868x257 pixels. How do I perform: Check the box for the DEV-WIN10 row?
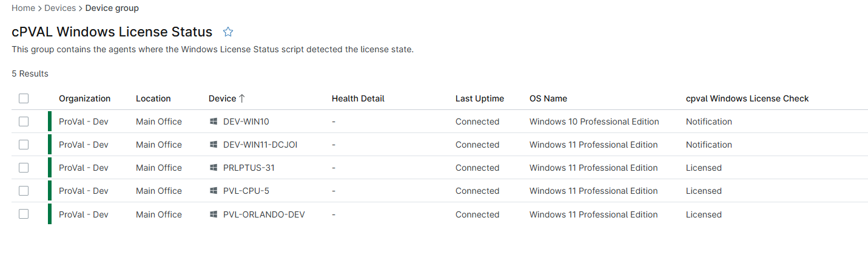pyautogui.click(x=24, y=122)
